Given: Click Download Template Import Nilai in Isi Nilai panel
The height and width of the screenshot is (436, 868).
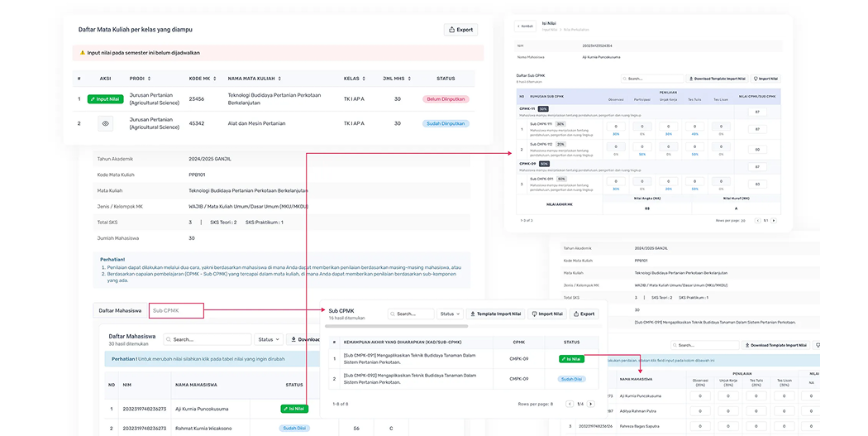Looking at the screenshot, I should point(718,79).
